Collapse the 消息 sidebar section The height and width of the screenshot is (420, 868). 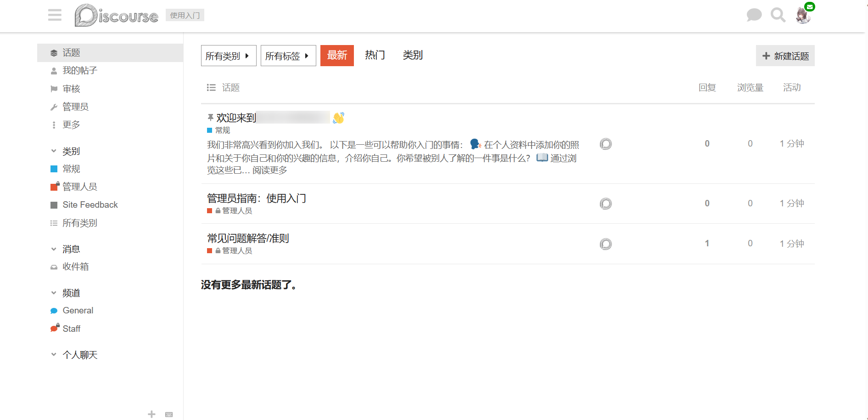click(x=54, y=249)
